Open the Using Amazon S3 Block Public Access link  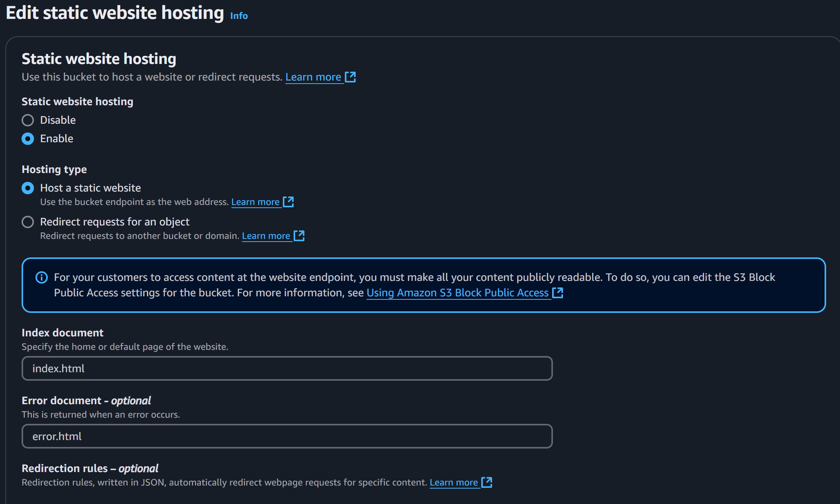[x=457, y=293]
